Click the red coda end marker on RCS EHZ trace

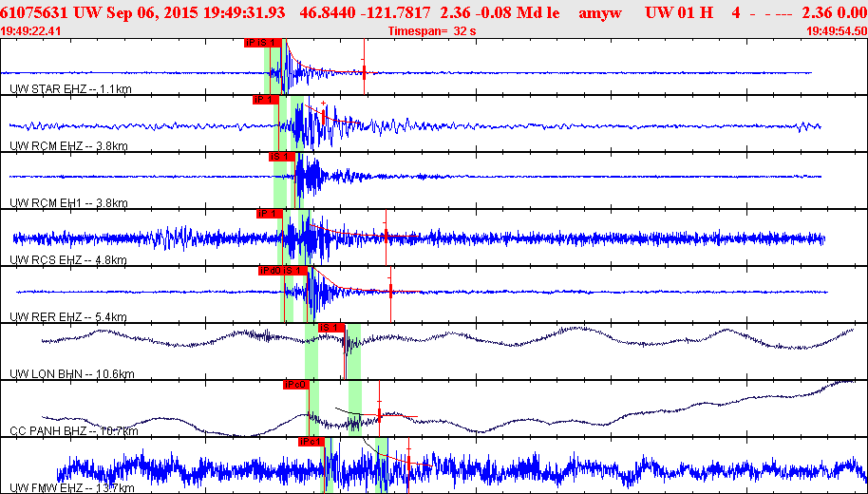click(386, 236)
